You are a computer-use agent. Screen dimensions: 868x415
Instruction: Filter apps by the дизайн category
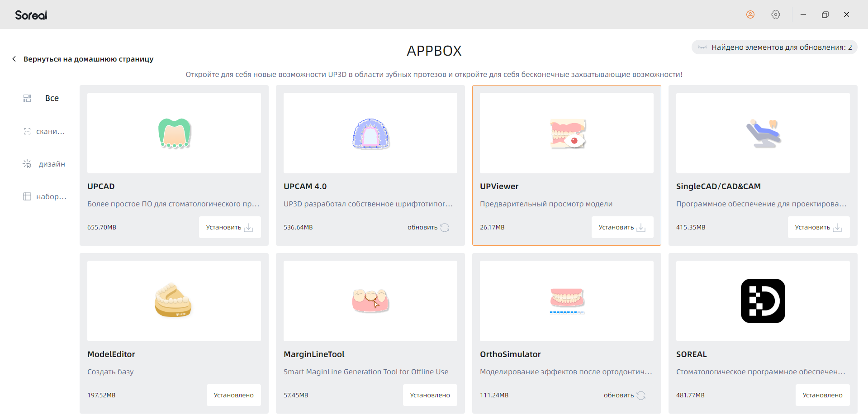point(52,164)
